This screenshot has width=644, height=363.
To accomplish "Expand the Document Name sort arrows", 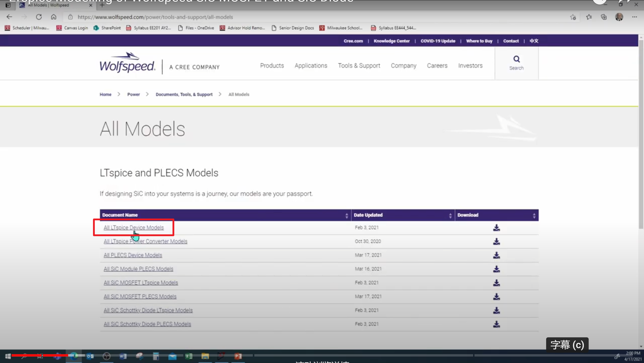I will (x=346, y=215).
